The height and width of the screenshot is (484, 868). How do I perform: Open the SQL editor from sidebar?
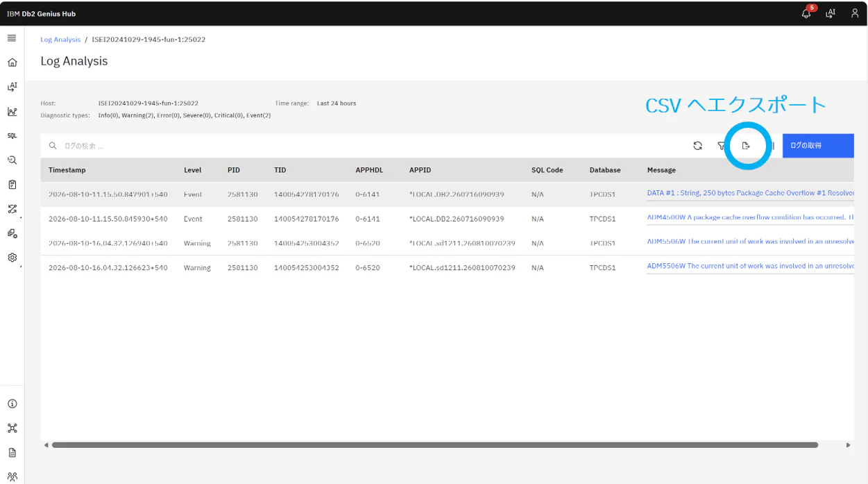(12, 136)
